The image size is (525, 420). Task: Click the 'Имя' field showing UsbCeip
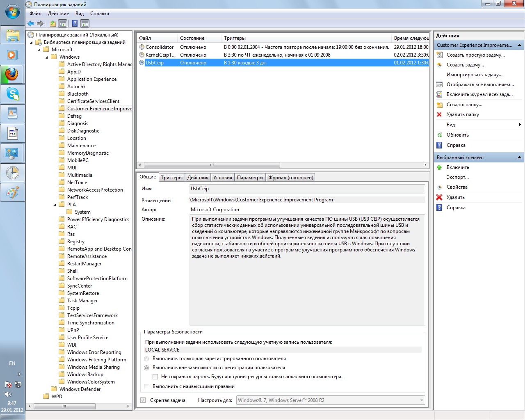307,189
